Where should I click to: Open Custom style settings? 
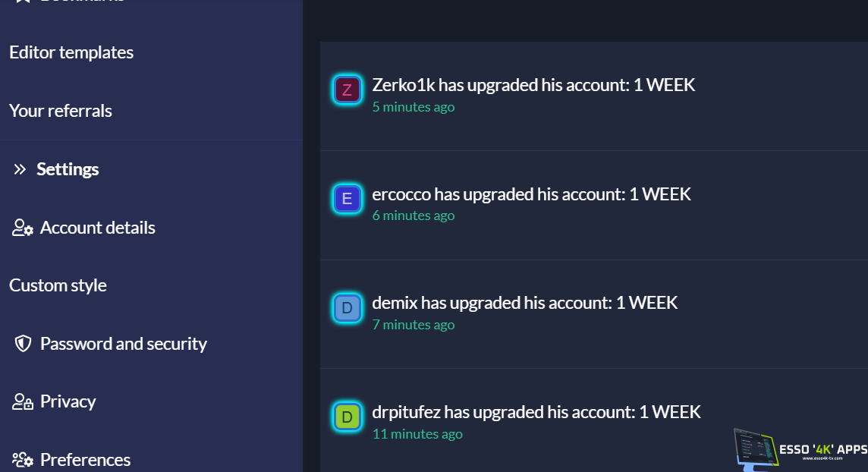click(x=58, y=285)
